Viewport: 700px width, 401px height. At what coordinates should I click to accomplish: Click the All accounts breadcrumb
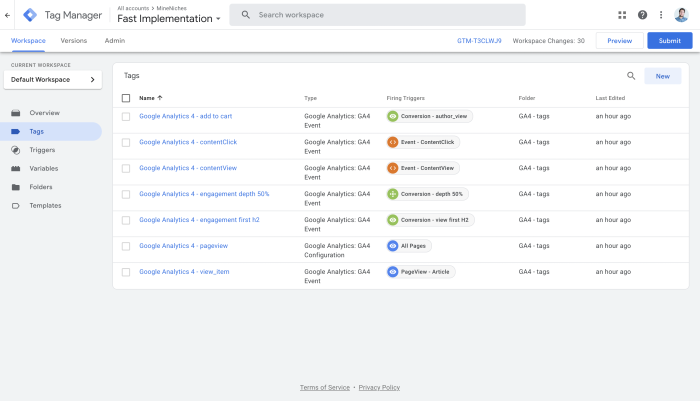(133, 8)
